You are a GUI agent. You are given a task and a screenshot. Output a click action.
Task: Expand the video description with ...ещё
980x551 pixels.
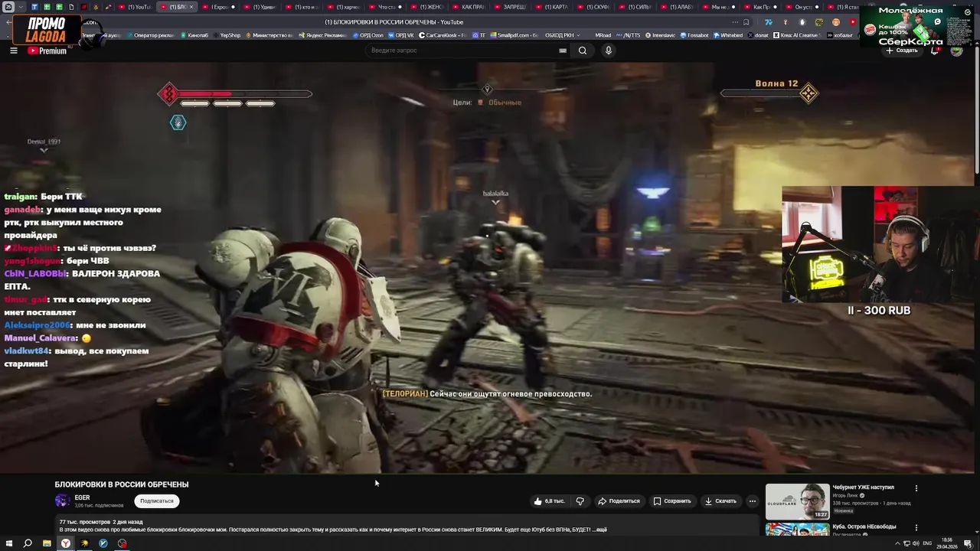(600, 530)
